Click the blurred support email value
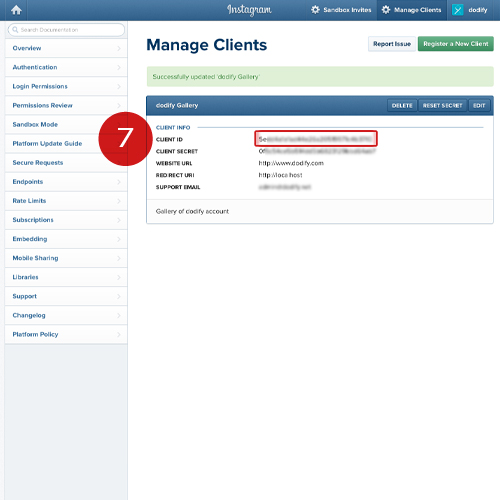The height and width of the screenshot is (500, 500). 285,187
